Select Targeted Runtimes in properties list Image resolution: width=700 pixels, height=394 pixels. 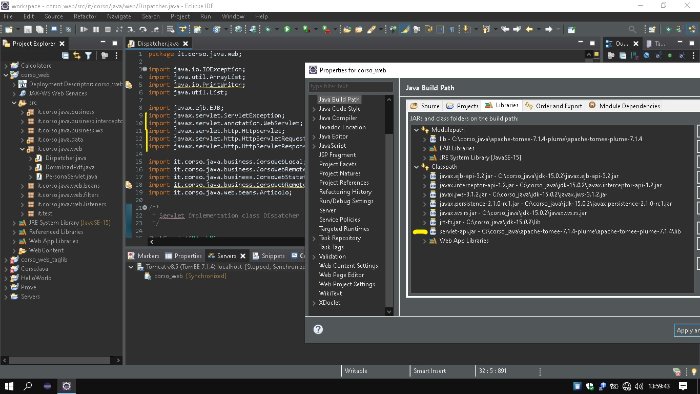pyautogui.click(x=344, y=229)
